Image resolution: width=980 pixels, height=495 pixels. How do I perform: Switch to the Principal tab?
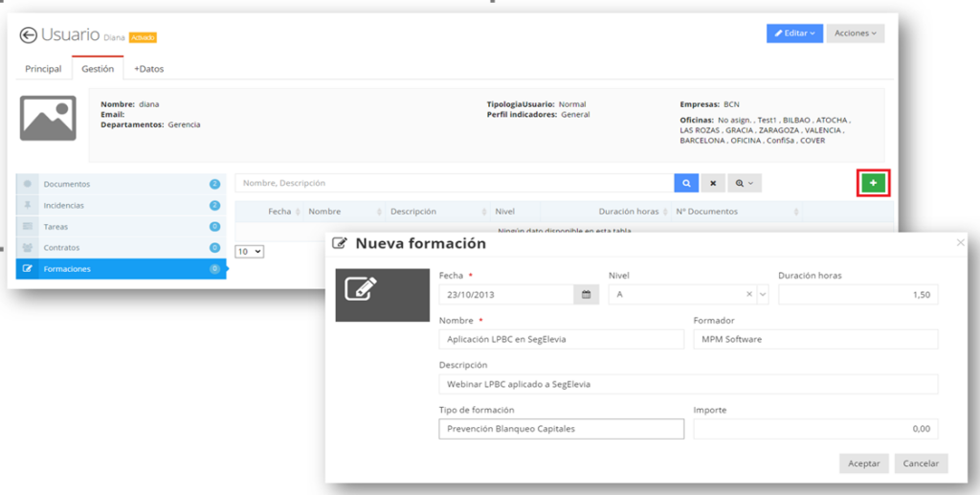pos(43,69)
